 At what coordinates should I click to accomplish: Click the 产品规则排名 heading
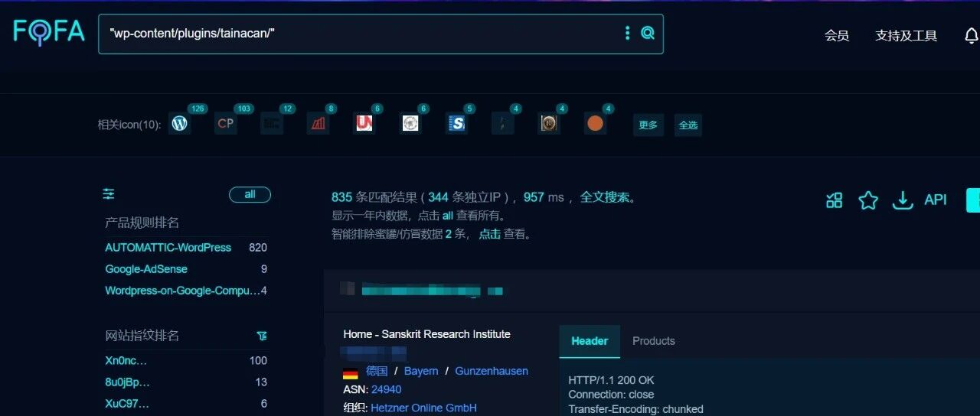coord(142,223)
